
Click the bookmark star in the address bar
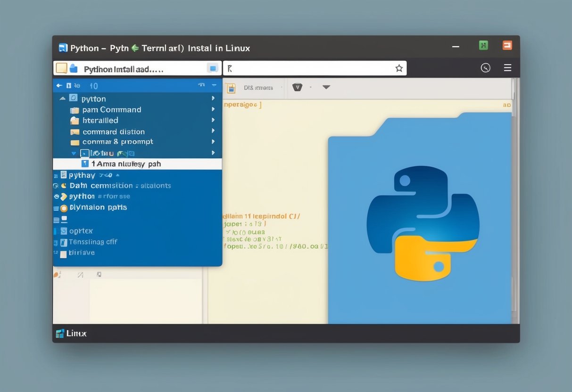[399, 68]
